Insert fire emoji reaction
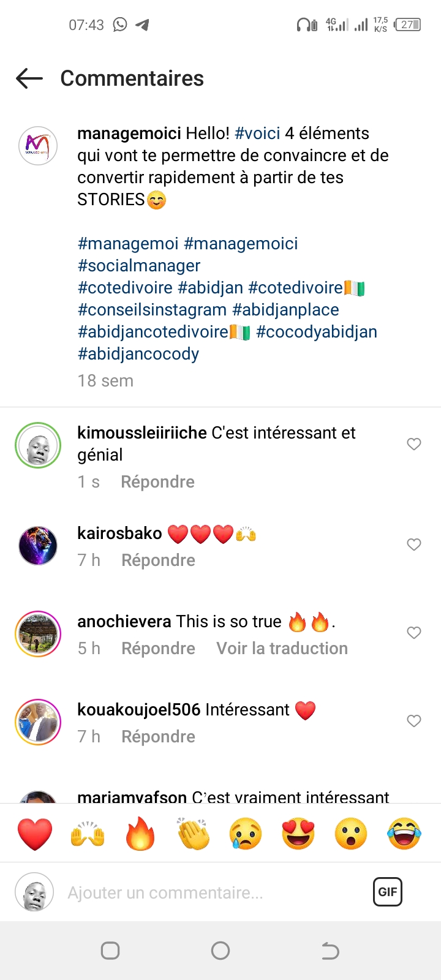 [140, 834]
